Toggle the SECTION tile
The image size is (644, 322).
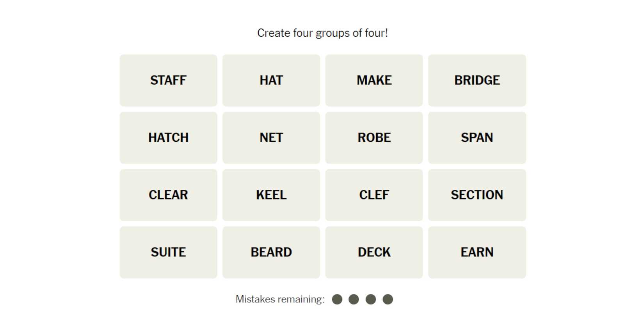[x=477, y=195]
